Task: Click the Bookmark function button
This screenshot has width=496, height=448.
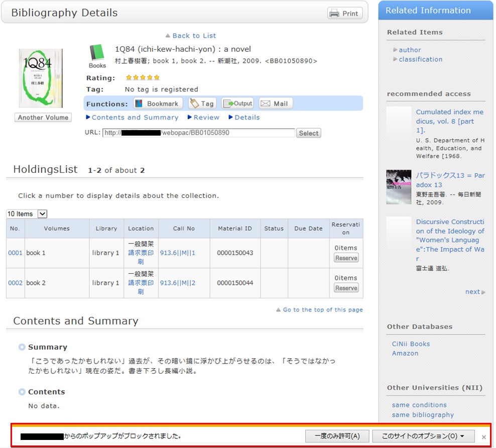Action: 158,103
